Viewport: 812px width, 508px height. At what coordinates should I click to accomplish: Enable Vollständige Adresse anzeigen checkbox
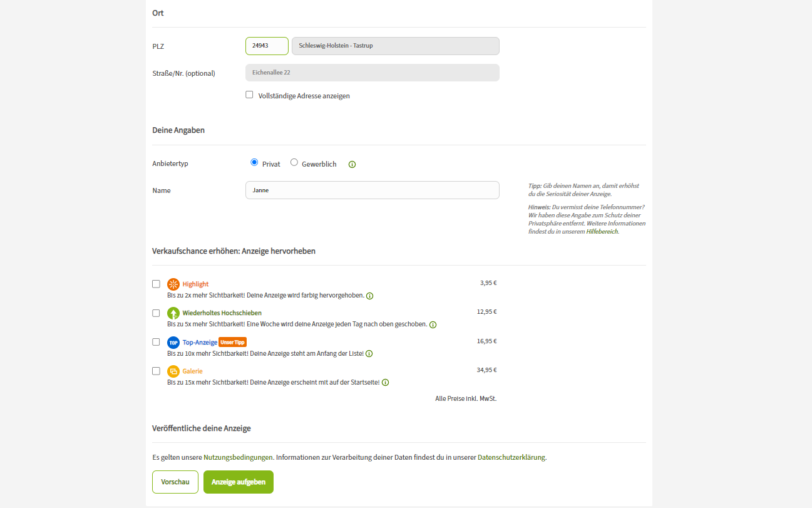pyautogui.click(x=249, y=95)
